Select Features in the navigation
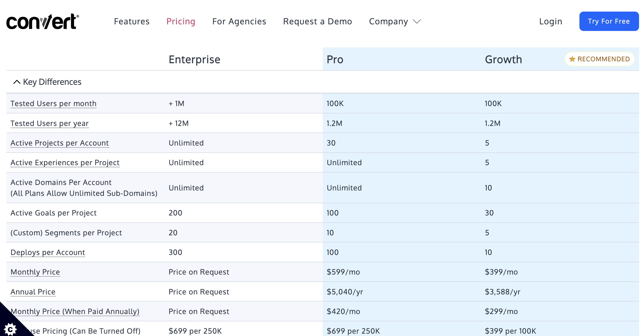644x336 pixels. (132, 22)
